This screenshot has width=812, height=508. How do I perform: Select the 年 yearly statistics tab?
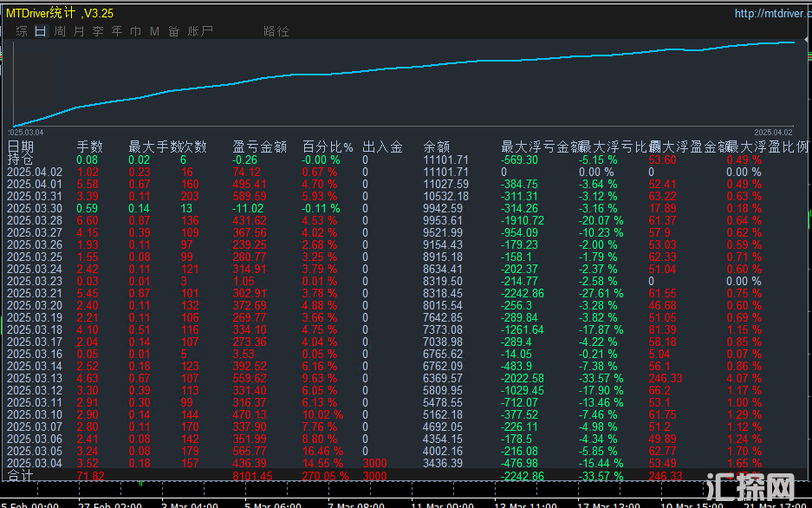click(x=117, y=31)
